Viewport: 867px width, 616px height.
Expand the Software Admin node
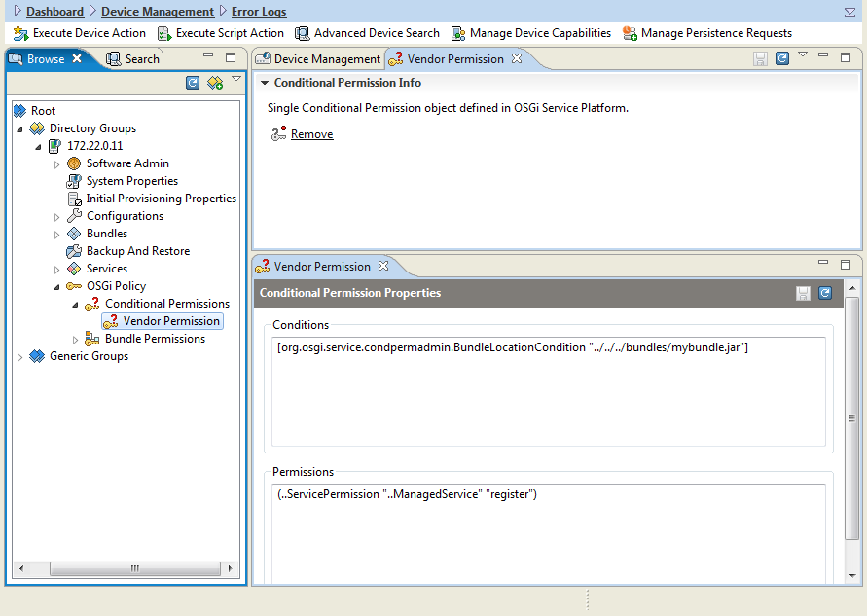tap(56, 164)
